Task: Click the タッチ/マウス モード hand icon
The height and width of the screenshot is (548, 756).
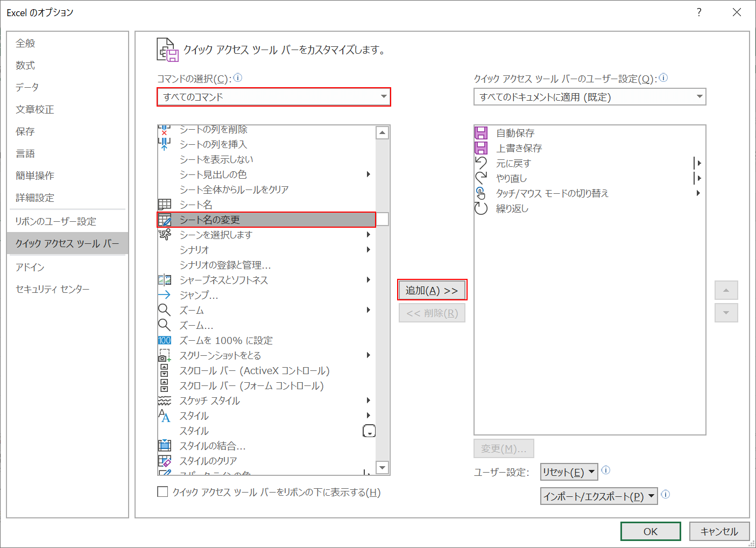Action: tap(481, 193)
